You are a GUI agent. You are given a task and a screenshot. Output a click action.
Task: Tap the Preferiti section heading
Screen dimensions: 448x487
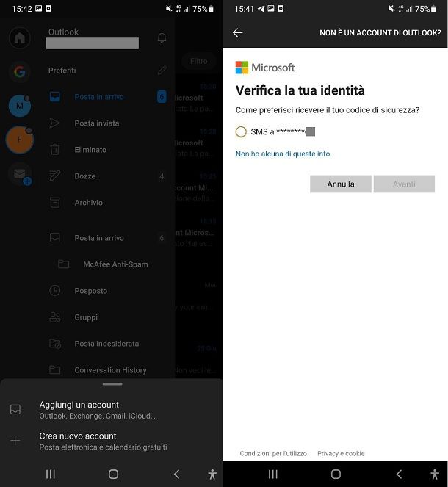pyautogui.click(x=62, y=71)
